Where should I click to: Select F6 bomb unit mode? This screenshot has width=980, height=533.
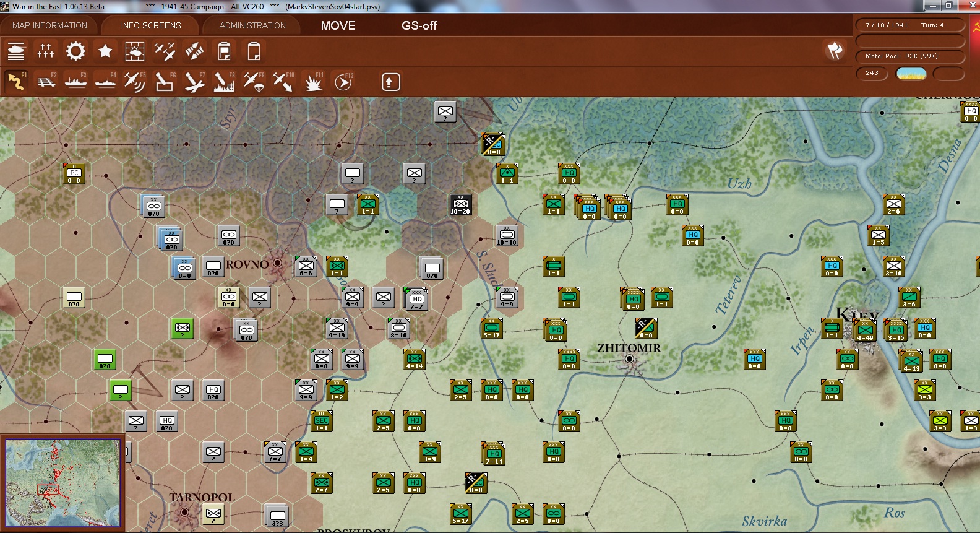[x=165, y=82]
